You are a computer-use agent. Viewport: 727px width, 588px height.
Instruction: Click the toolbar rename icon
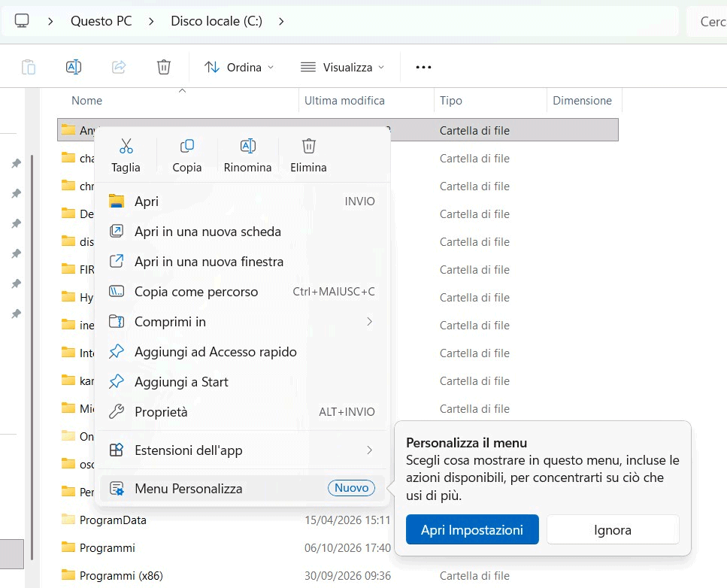coord(74,67)
